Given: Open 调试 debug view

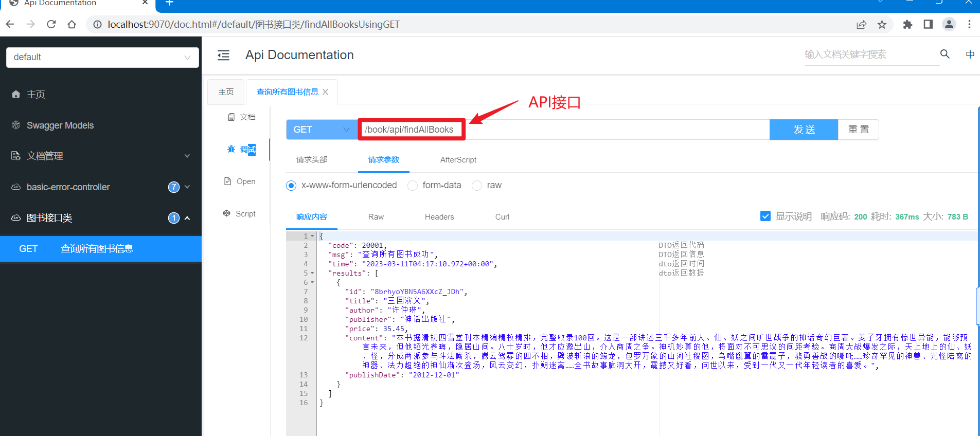Looking at the screenshot, I should (241, 149).
